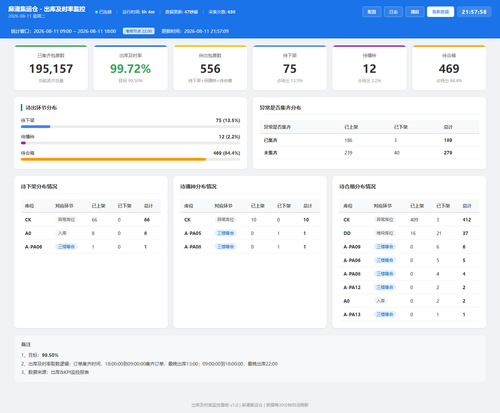This screenshot has width=500, height=413.
Task: Click the 已上架 header in the 待播种 table
Action: tap(258, 206)
